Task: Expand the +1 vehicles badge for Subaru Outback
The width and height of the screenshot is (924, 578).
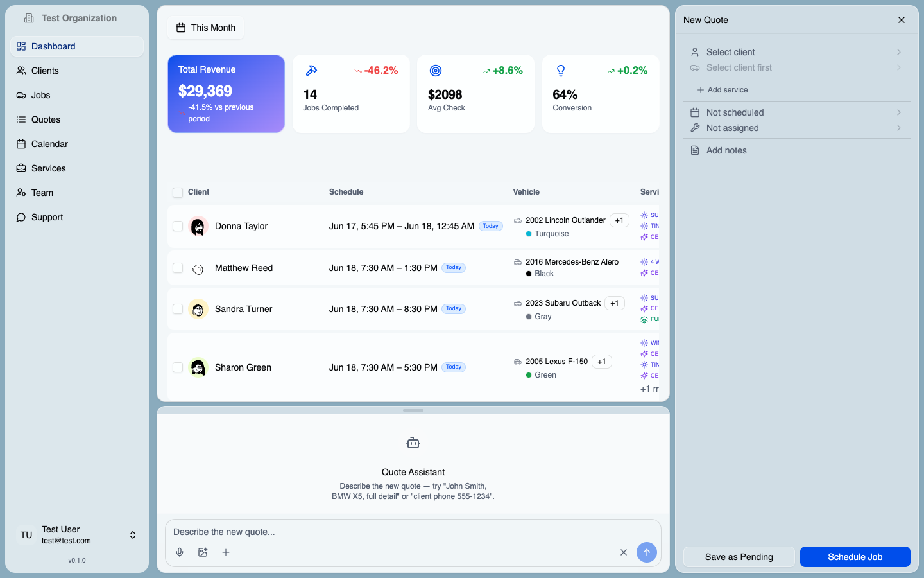Action: tap(615, 303)
